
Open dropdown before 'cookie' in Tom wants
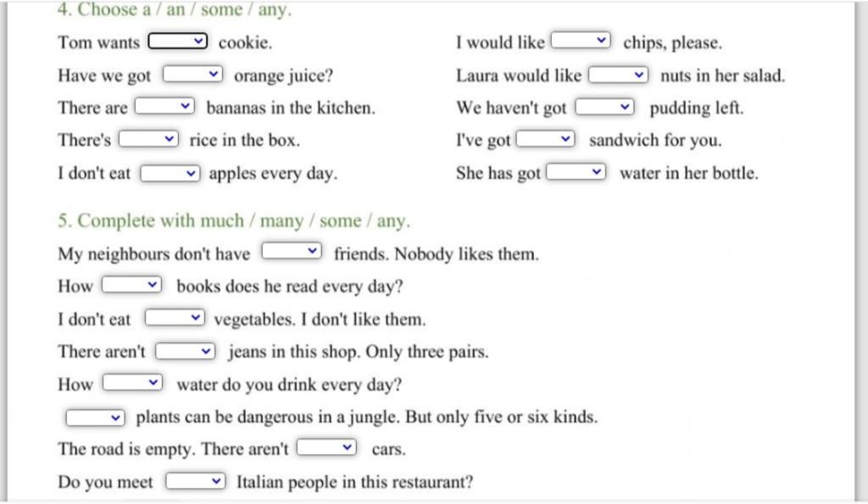(x=178, y=41)
